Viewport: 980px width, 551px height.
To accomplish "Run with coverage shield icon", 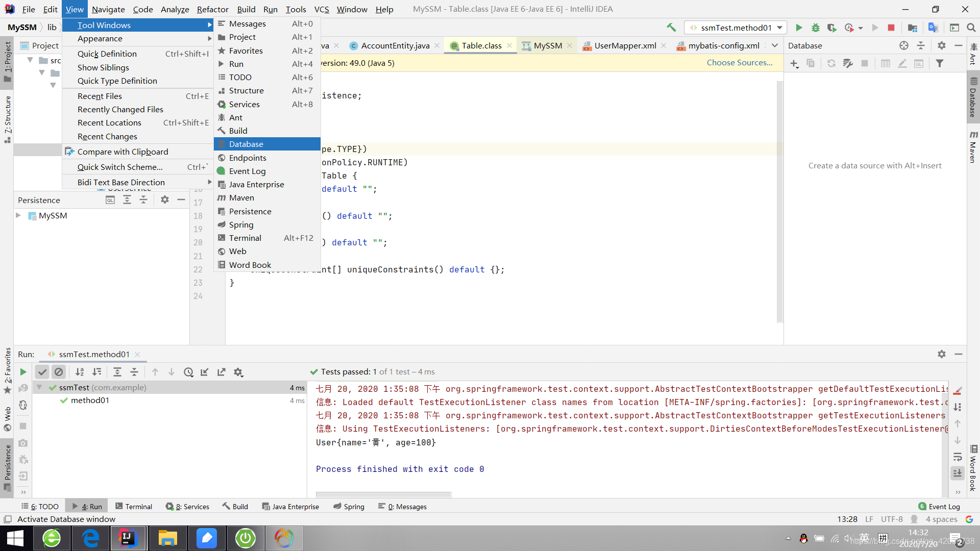I will point(832,28).
